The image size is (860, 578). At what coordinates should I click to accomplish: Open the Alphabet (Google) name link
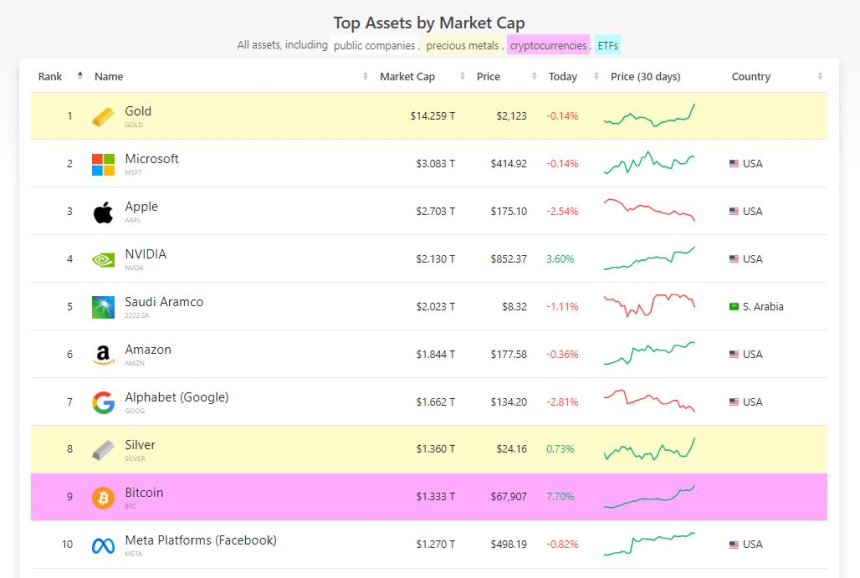point(176,397)
